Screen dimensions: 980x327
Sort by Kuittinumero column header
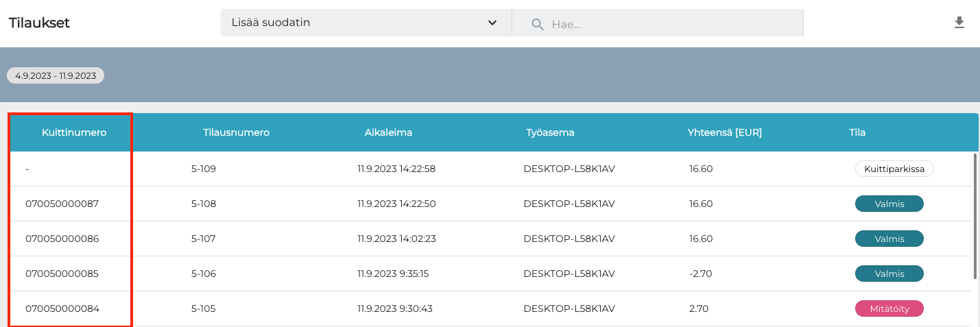point(74,132)
